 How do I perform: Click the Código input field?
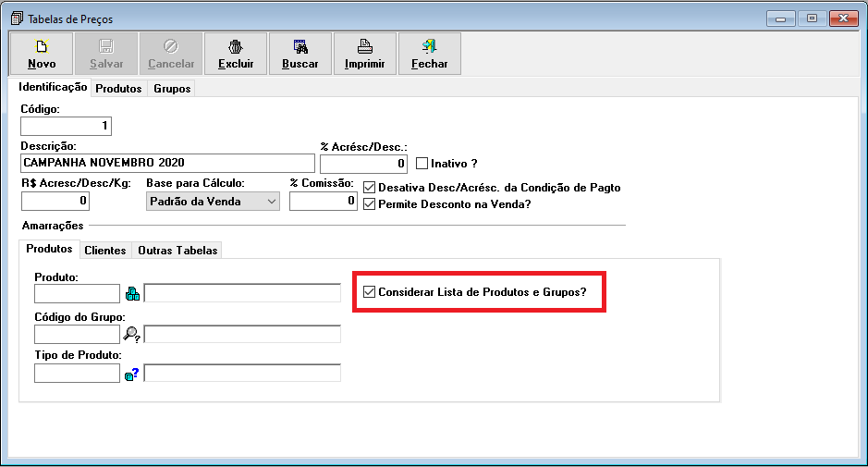pos(66,127)
